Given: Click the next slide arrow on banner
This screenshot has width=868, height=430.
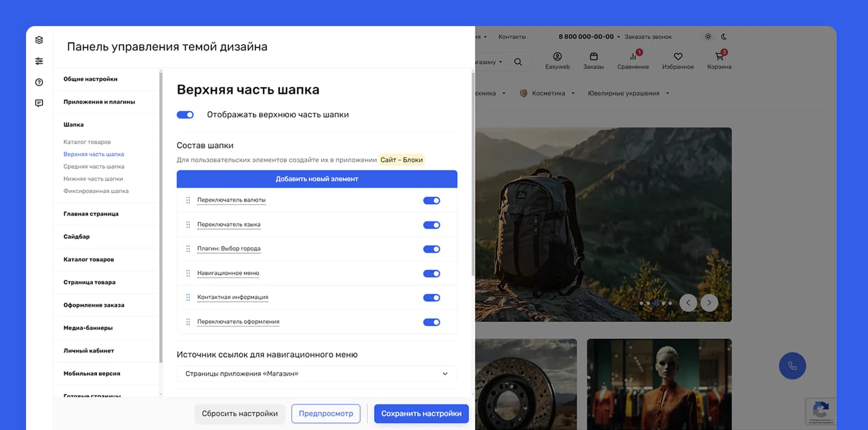Looking at the screenshot, I should (709, 303).
